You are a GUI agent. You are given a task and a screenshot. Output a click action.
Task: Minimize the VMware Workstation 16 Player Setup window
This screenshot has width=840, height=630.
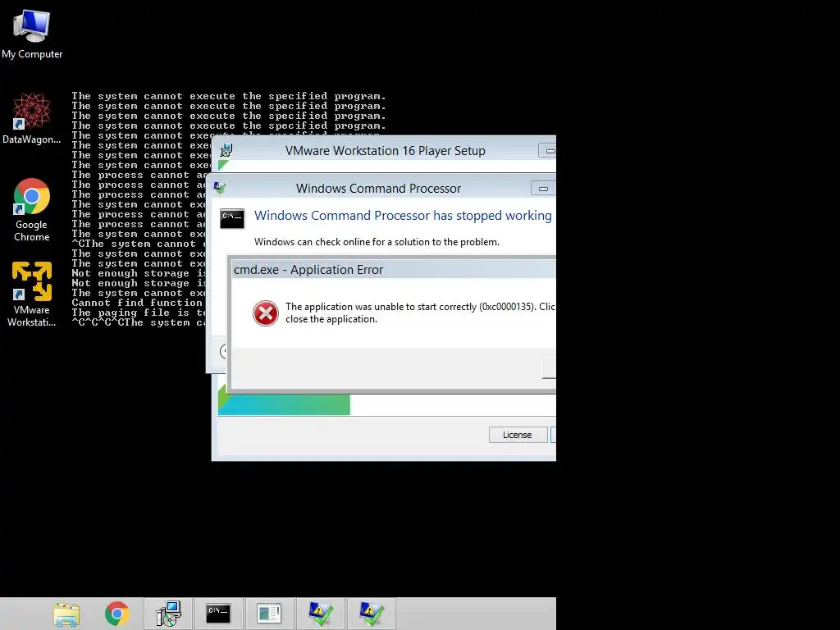coord(548,151)
